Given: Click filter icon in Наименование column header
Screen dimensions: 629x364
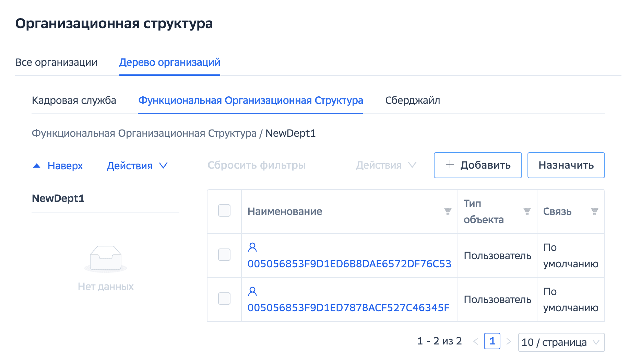Looking at the screenshot, I should tap(448, 211).
